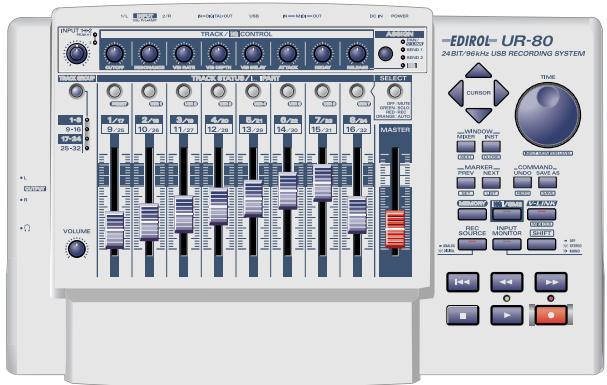607x385 pixels.
Task: Click the track 2/18 fader cap
Action: [x=149, y=222]
